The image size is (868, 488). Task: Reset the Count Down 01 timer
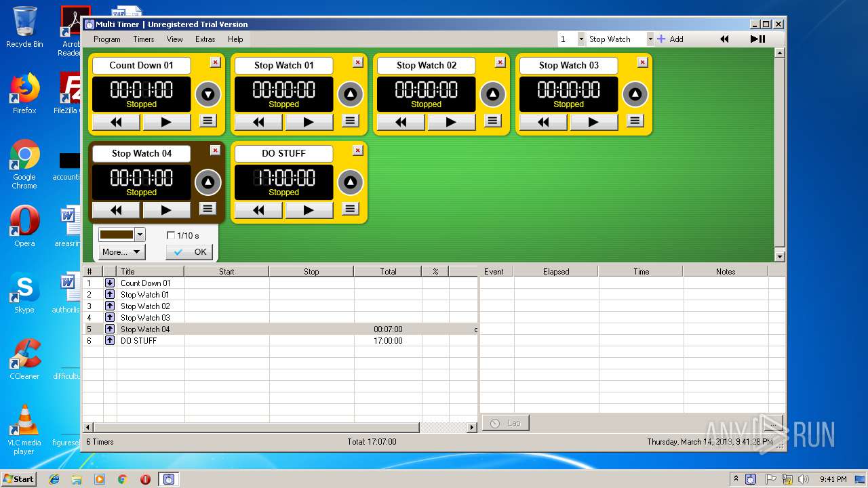[116, 122]
